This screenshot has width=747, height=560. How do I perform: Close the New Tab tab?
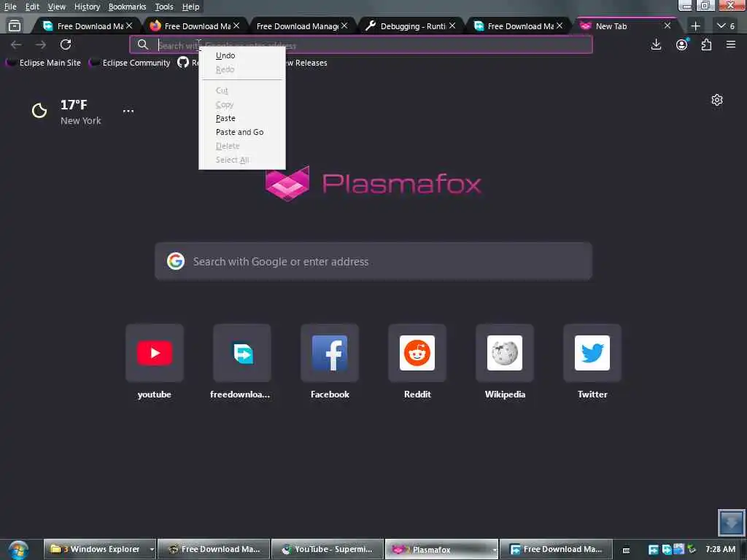(667, 26)
